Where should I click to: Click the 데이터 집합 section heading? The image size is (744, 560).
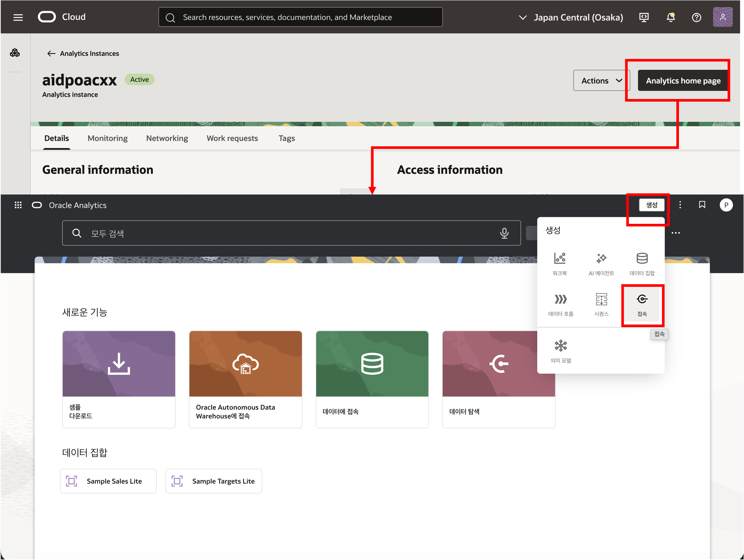tap(85, 452)
